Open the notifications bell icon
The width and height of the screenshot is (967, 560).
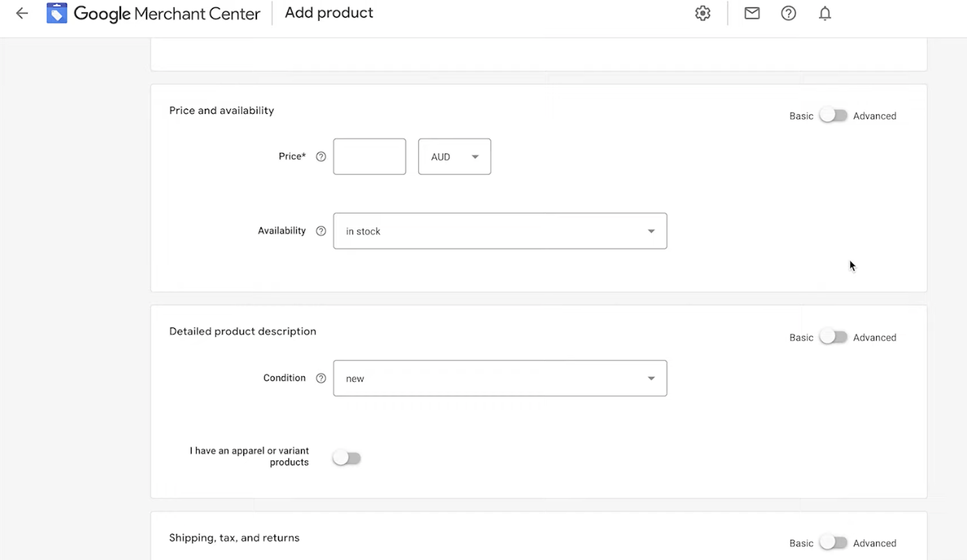click(825, 13)
